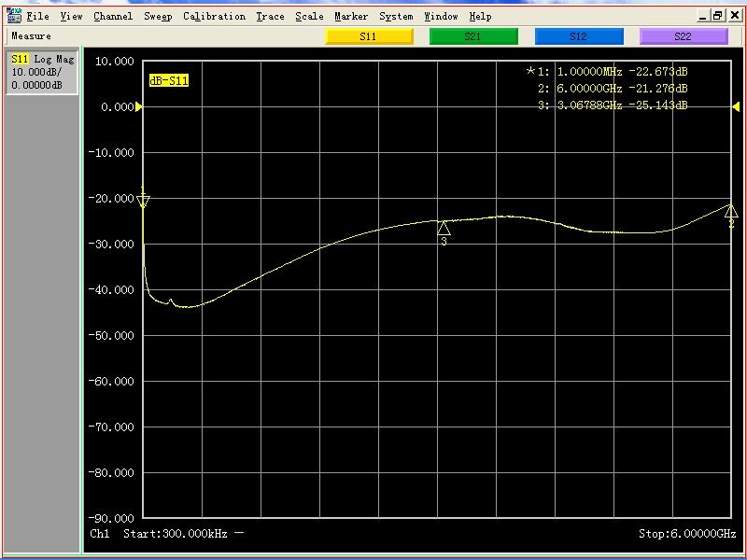The height and width of the screenshot is (560, 747).
Task: Click the dB-S11 trace label
Action: click(x=169, y=81)
